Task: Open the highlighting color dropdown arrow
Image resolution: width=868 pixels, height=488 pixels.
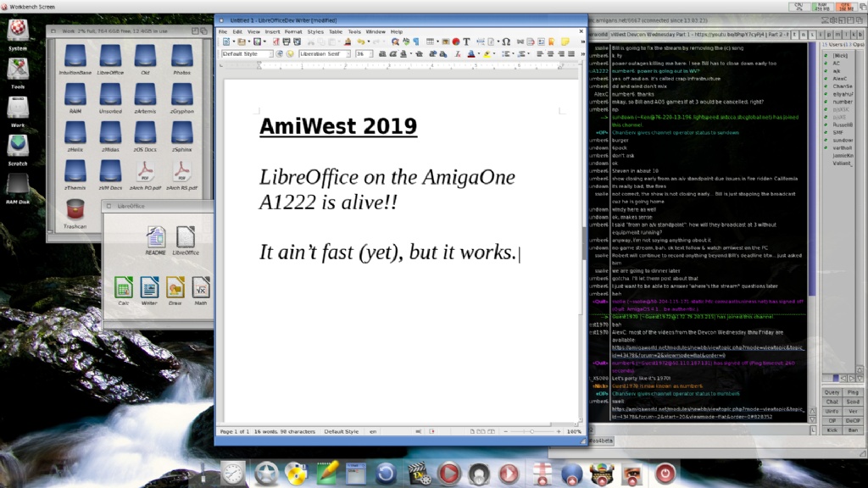Action: click(x=494, y=53)
